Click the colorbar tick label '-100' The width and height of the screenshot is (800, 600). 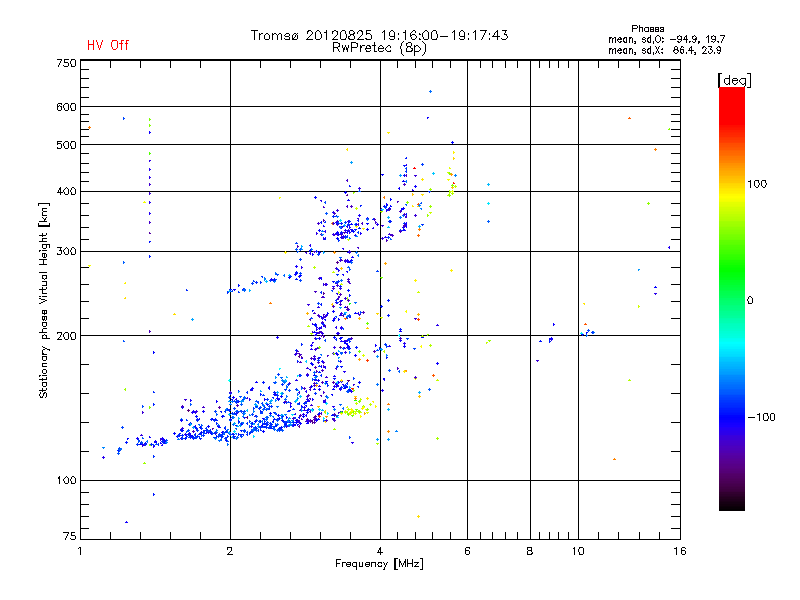pos(761,417)
